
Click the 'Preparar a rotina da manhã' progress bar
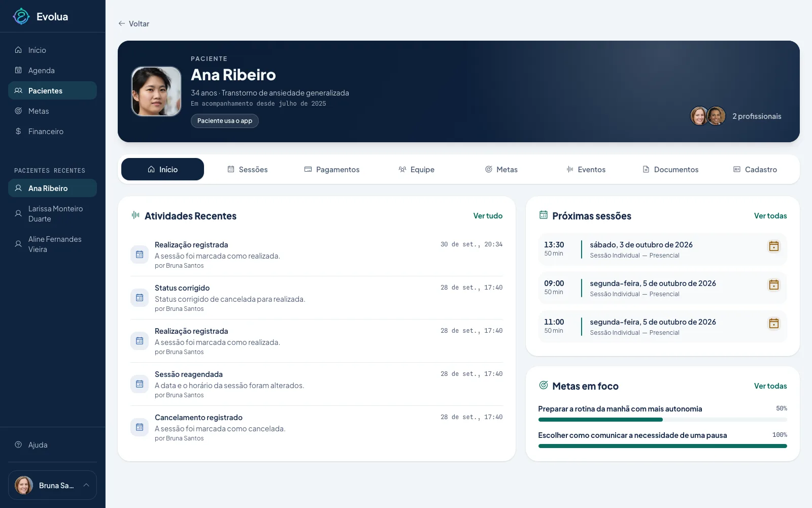pyautogui.click(x=662, y=420)
